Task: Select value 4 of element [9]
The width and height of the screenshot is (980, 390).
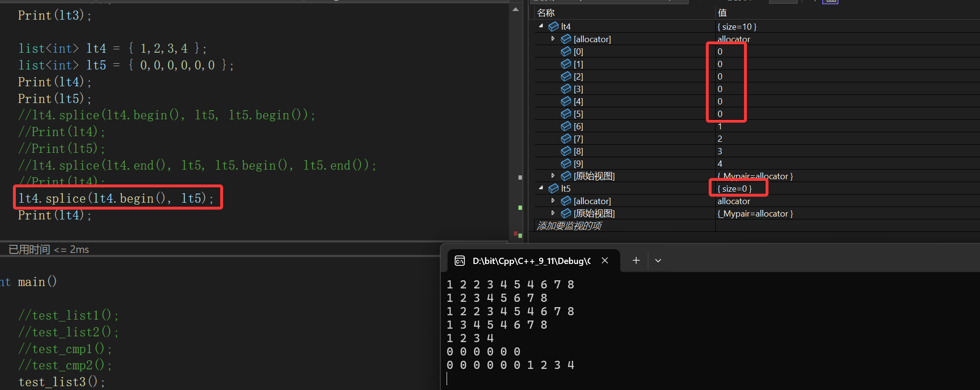Action: coord(720,164)
